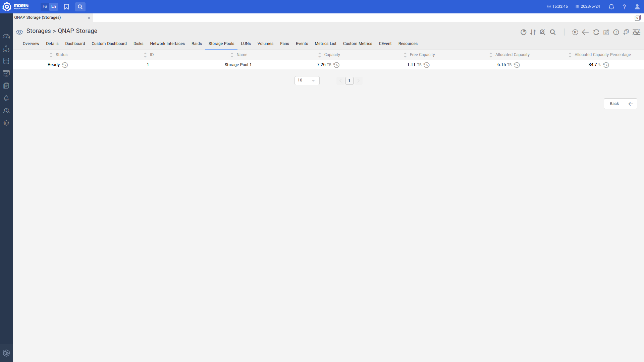The width and height of the screenshot is (644, 362).
Task: Click the edit pencil toolbar icon
Action: [x=606, y=32]
